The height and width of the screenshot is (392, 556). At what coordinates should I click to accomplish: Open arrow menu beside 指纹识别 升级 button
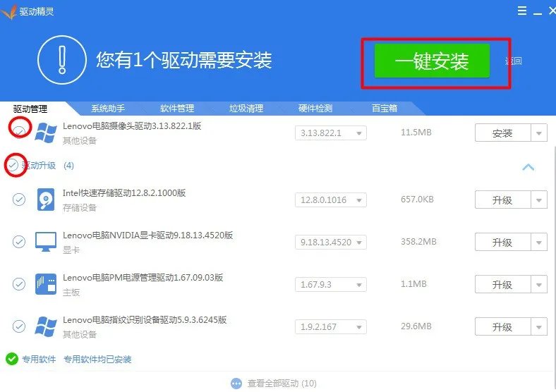coord(539,326)
